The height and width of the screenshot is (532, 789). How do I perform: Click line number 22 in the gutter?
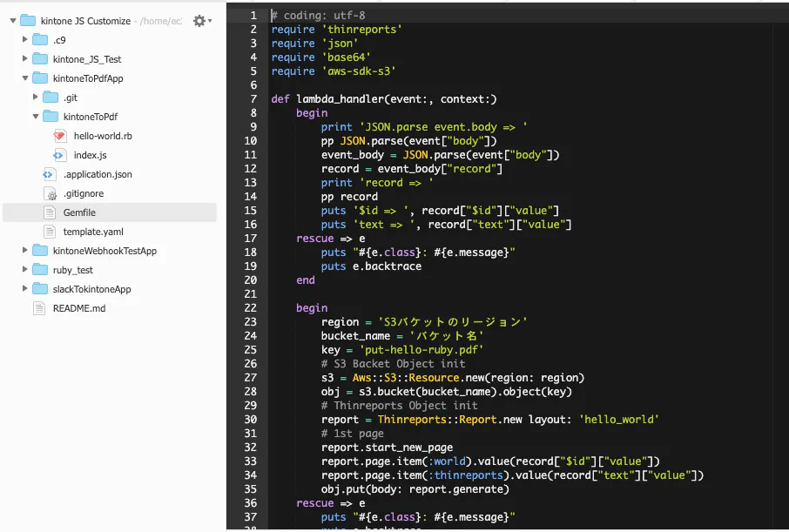[x=251, y=307]
